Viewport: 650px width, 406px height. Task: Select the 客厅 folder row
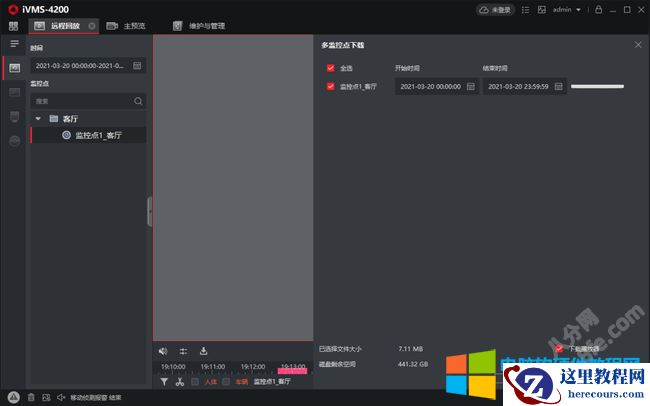pyautogui.click(x=88, y=119)
